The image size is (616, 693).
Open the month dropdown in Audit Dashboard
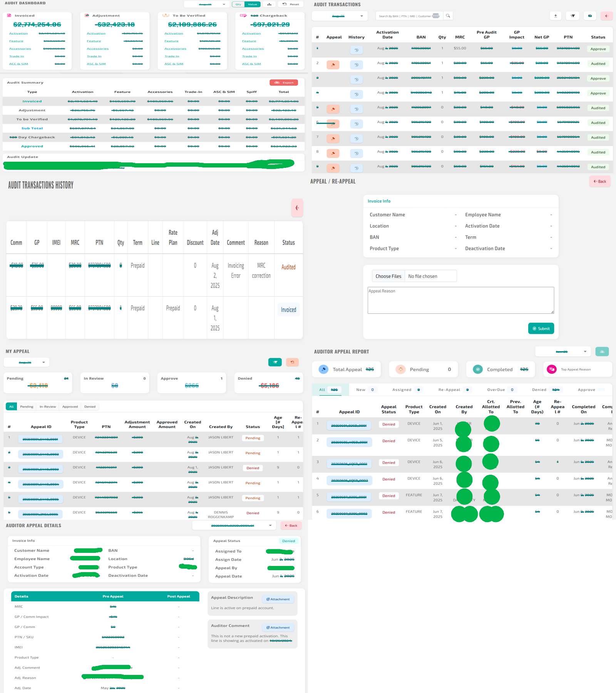click(207, 4)
